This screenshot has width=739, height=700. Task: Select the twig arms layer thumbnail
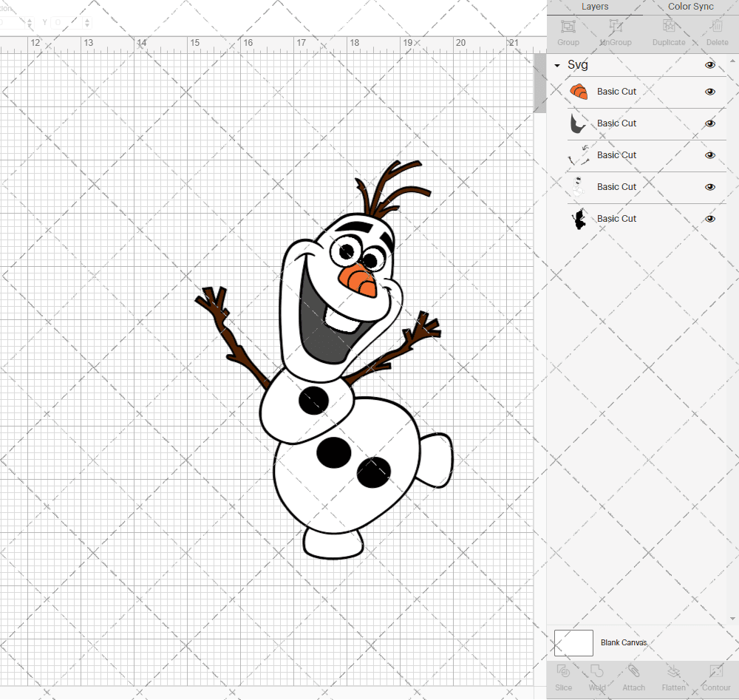click(579, 155)
